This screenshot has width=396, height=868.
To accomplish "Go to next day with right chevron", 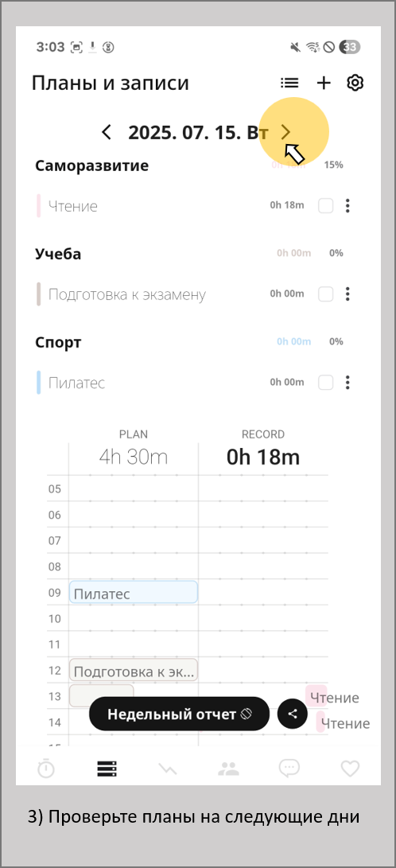I will [x=285, y=132].
